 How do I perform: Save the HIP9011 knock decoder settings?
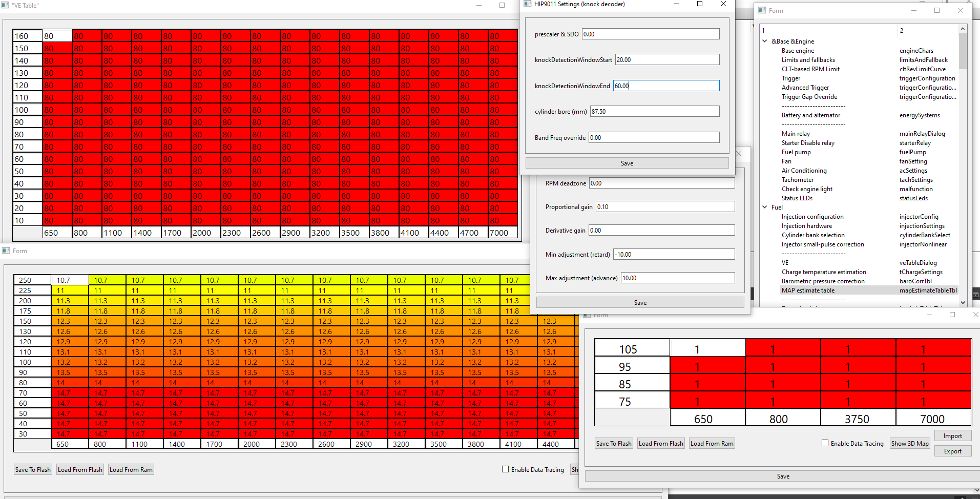[x=627, y=163]
